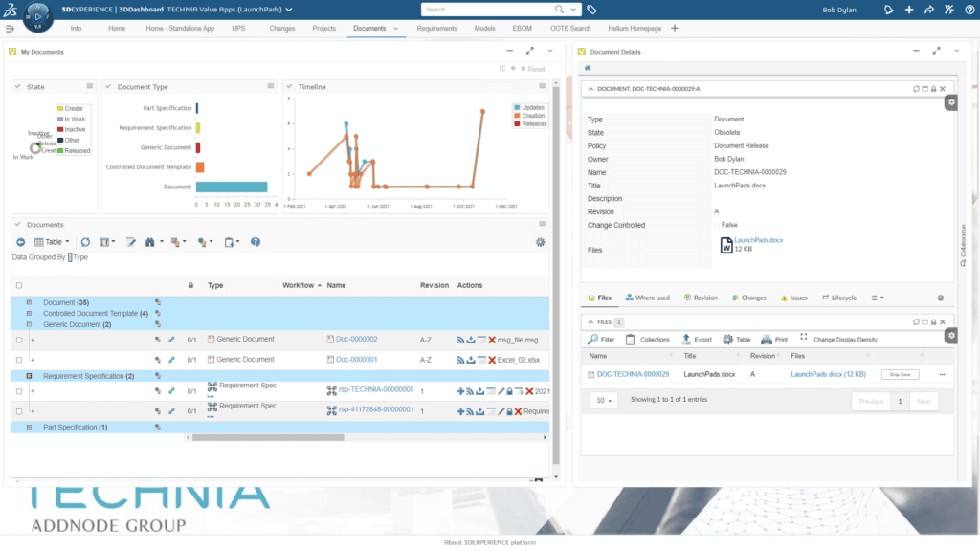Open the left side menu toggle
The image size is (980, 551).
click(x=10, y=28)
